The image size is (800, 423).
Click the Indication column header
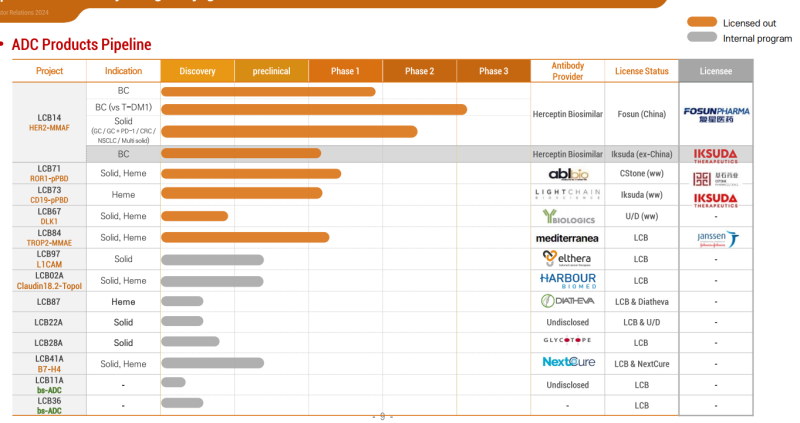[x=123, y=71]
